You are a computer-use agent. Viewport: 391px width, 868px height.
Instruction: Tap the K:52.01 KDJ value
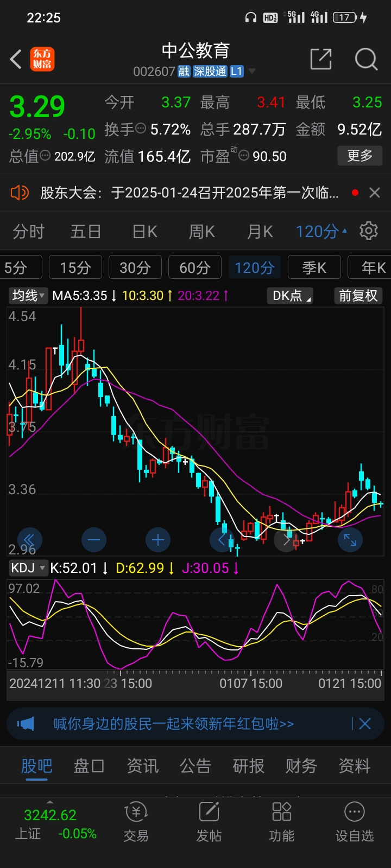pos(73,568)
